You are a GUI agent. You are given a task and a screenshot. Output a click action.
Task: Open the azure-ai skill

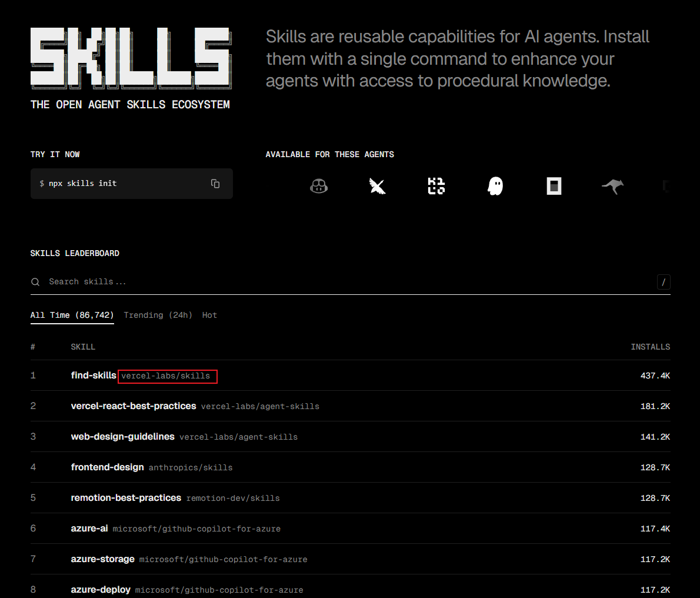coord(89,529)
